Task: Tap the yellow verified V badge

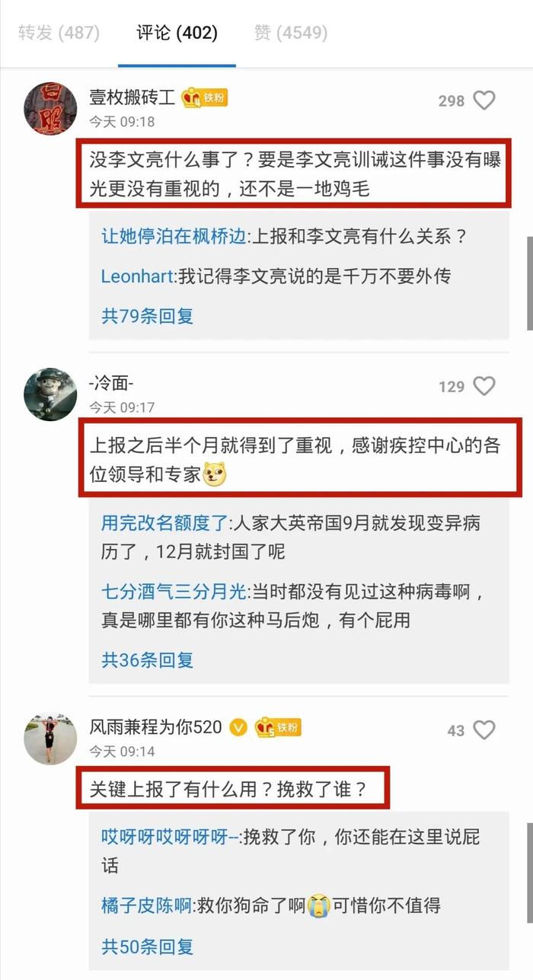Action: tap(238, 727)
